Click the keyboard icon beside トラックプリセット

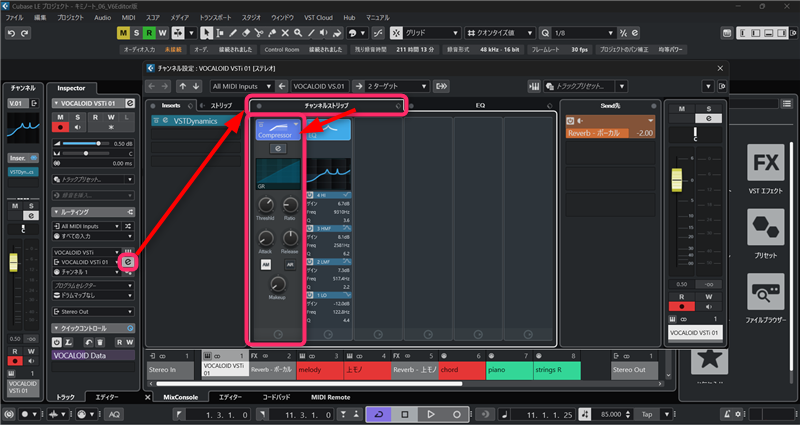tap(534, 86)
